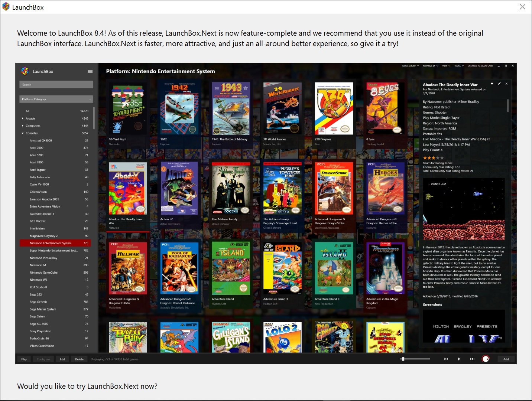Open the Tools menu
532x401 pixels.
459,66
